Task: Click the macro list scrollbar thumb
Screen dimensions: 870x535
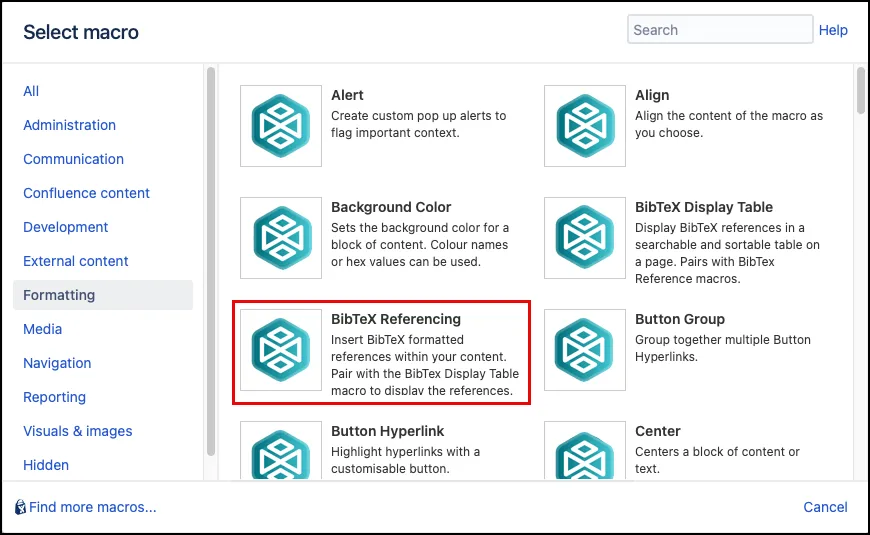Action: coord(861,90)
